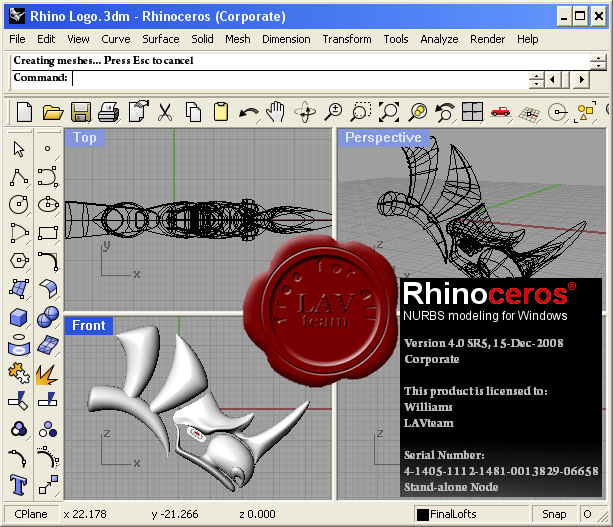The width and height of the screenshot is (613, 527).
Task: Click left arrow beside the command line
Action: tap(552, 80)
